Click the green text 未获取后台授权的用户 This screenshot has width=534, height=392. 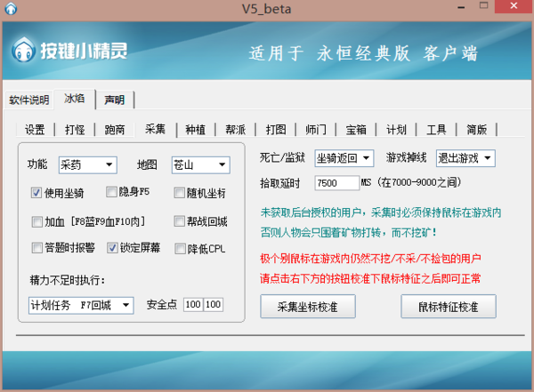coord(311,212)
